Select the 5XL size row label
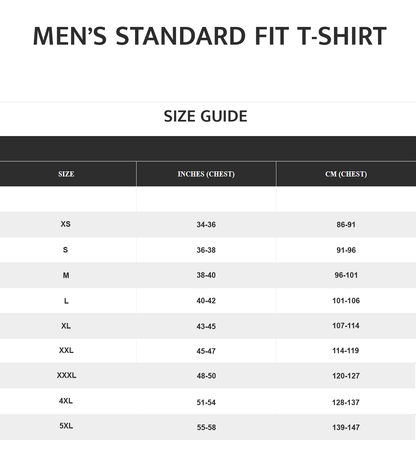The height and width of the screenshot is (467, 416). (x=66, y=426)
